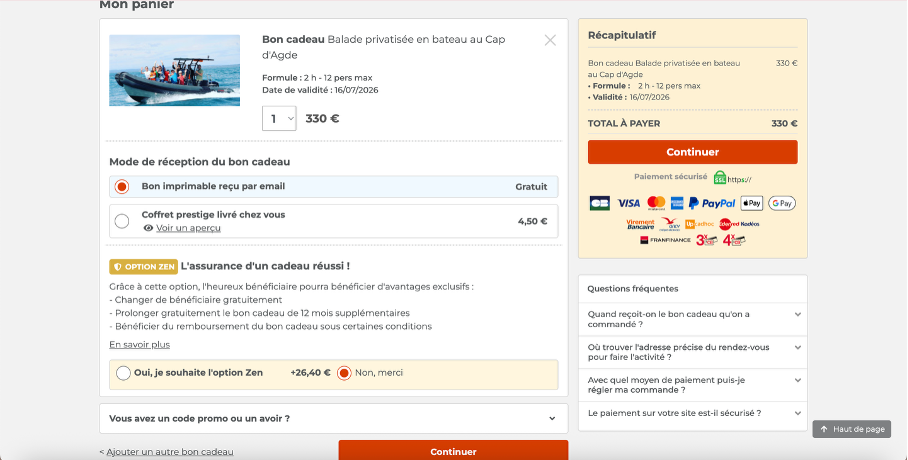Click the Apple Pay icon
908x460 pixels.
pyautogui.click(x=752, y=203)
